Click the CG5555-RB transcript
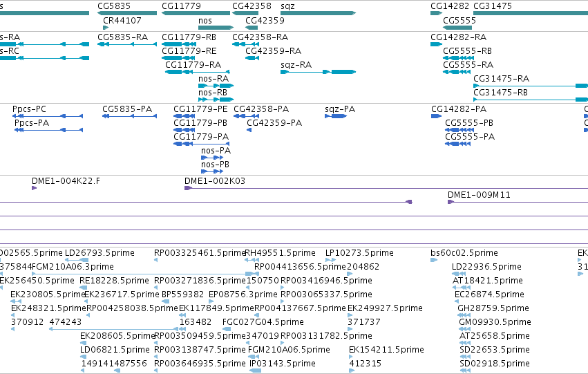The width and height of the screenshot is (588, 374). (457, 58)
